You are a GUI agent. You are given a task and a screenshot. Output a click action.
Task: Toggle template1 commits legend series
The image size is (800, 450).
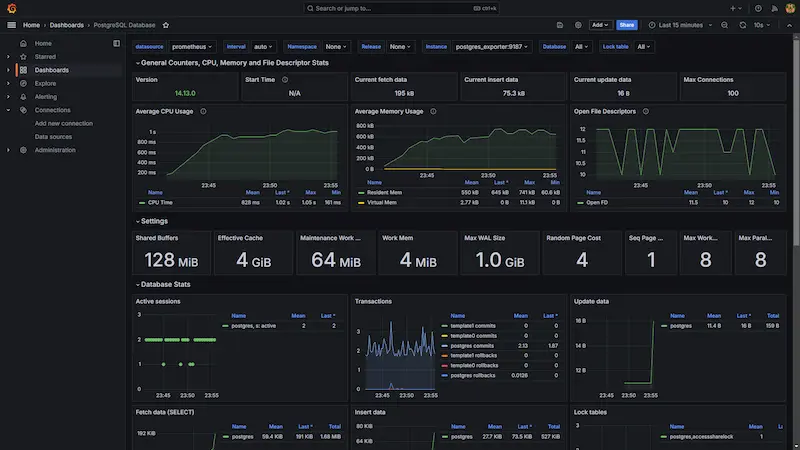point(473,326)
